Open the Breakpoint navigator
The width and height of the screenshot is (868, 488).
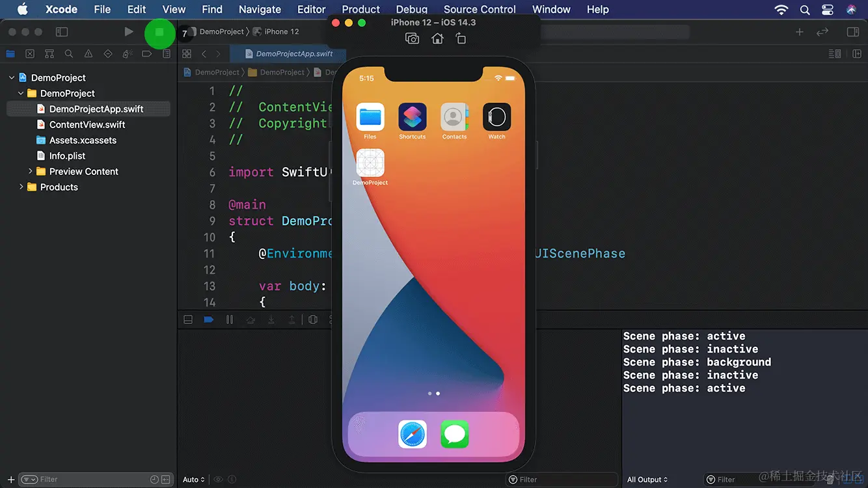click(x=147, y=54)
